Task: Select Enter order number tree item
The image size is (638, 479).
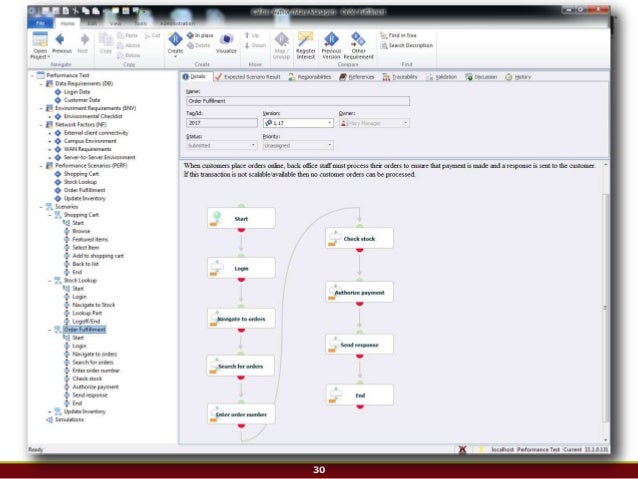Action: (x=96, y=370)
